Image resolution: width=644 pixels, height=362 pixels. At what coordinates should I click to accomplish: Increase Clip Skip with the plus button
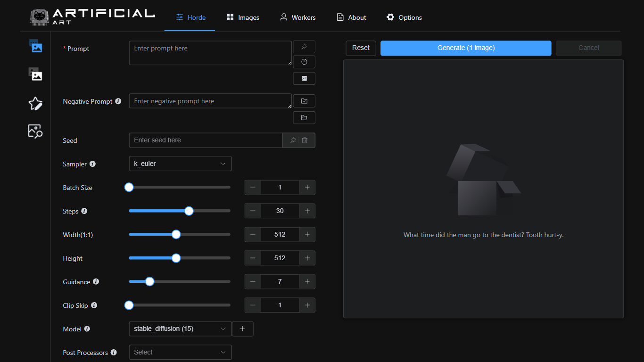click(307, 305)
